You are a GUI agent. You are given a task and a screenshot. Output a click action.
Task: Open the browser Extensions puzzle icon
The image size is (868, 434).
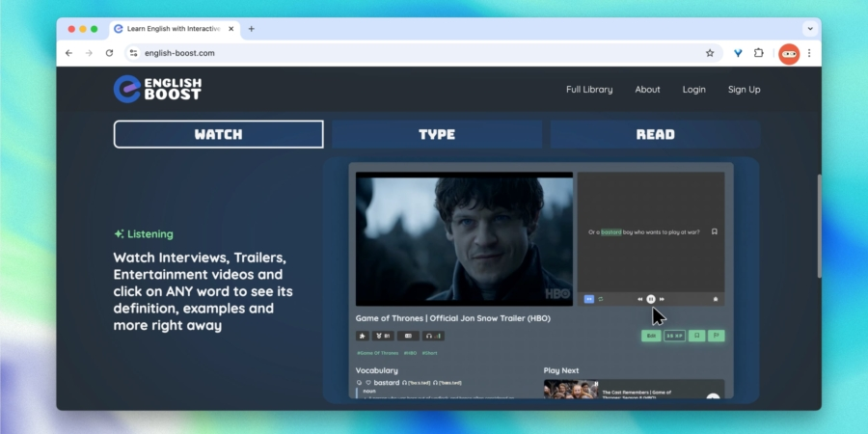[759, 53]
